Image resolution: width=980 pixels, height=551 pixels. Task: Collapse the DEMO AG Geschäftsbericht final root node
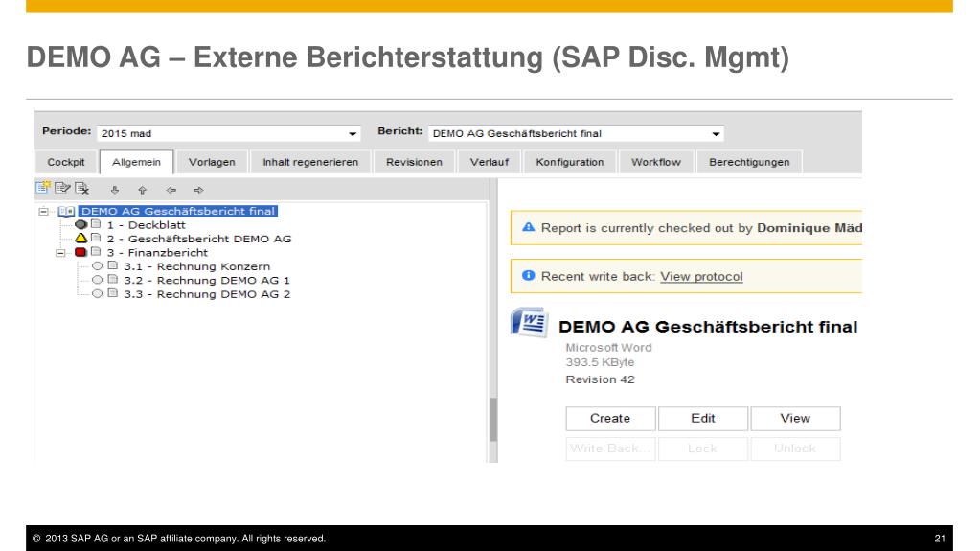[44, 212]
